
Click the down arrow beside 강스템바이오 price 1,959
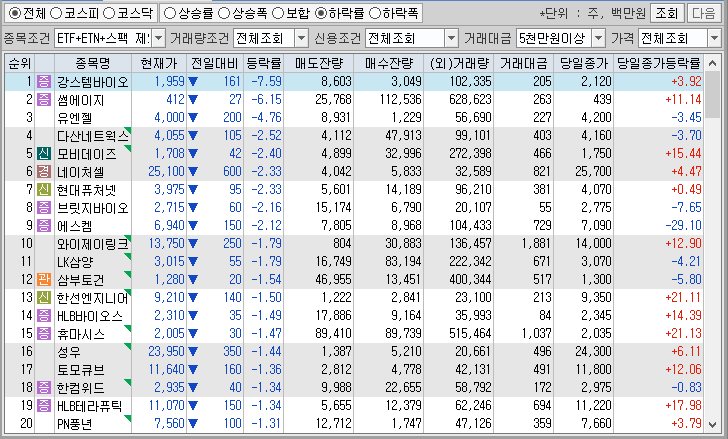(x=193, y=82)
